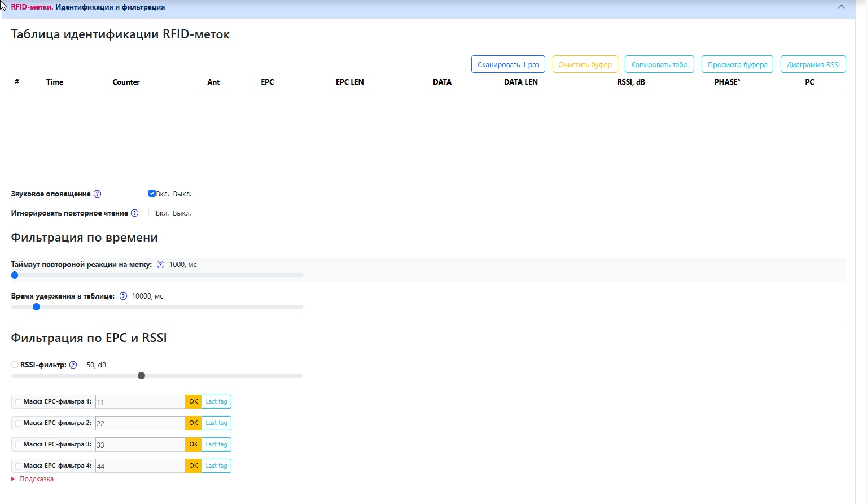The width and height of the screenshot is (867, 504).
Task: Click the Время удержания в таблице slider handle
Action: point(37,307)
